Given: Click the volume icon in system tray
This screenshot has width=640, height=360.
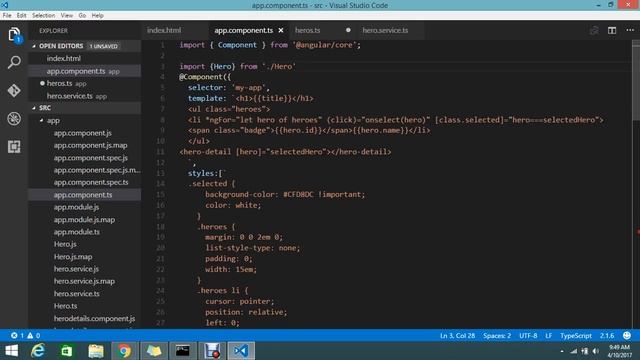Looking at the screenshot, I should (596, 351).
